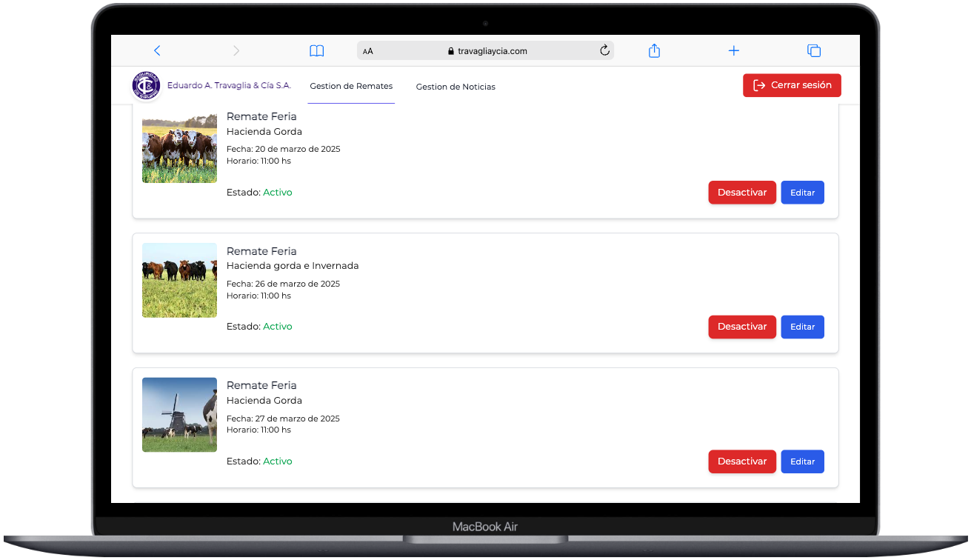Deactivate the 27 de marzo auction

tap(742, 461)
